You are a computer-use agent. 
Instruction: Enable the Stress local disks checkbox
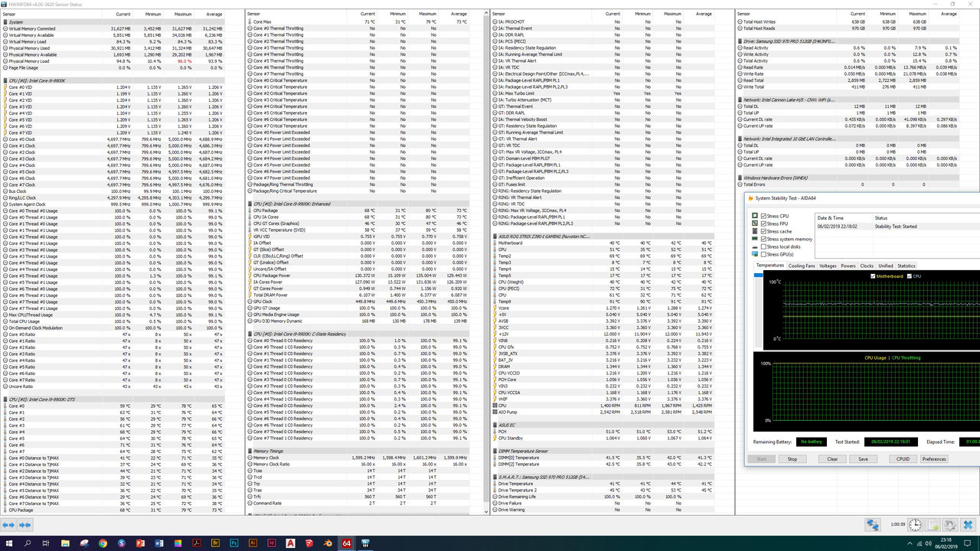click(763, 246)
